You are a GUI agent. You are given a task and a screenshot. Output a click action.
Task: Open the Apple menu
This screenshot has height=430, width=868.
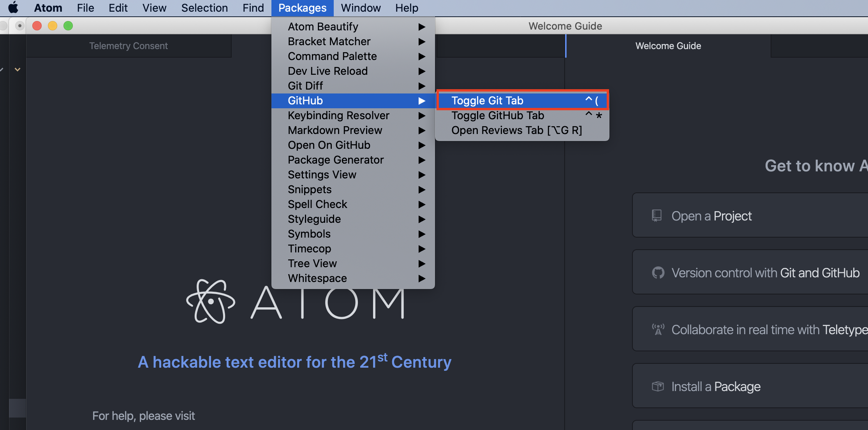13,8
